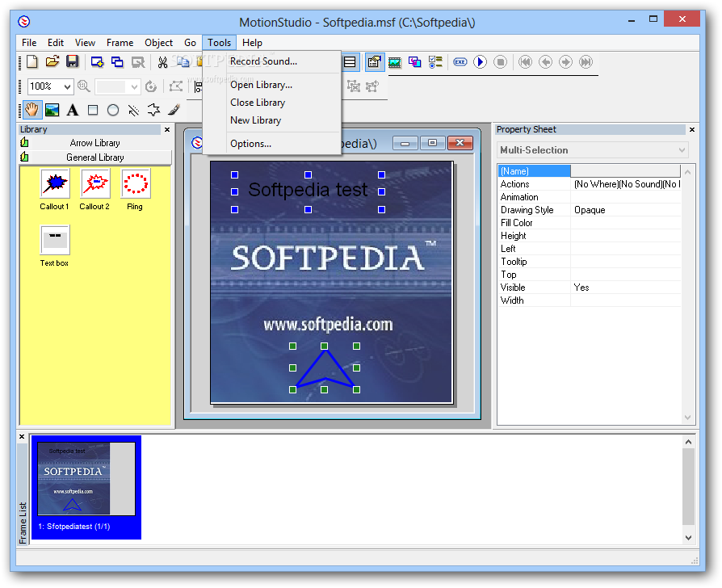Click the Softpedia test text object

[308, 190]
